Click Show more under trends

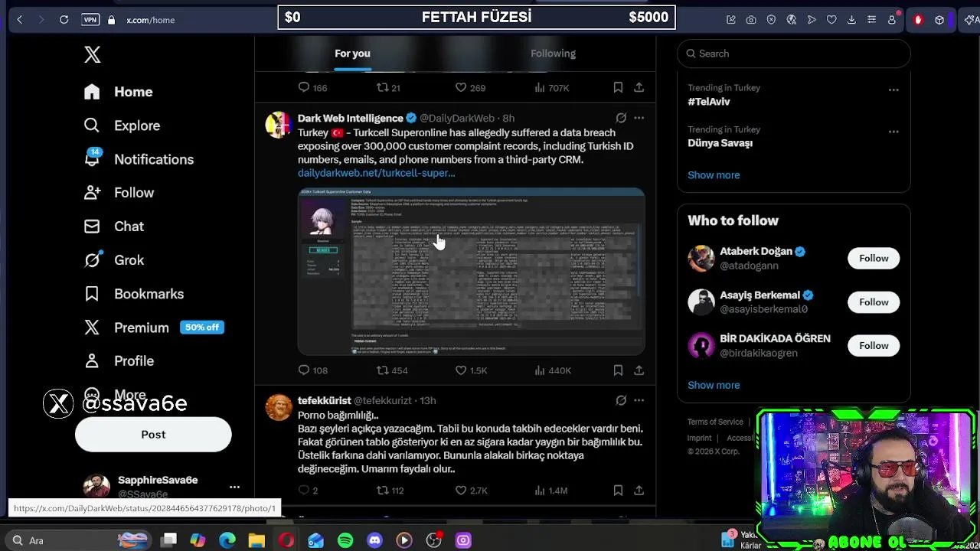click(x=714, y=175)
